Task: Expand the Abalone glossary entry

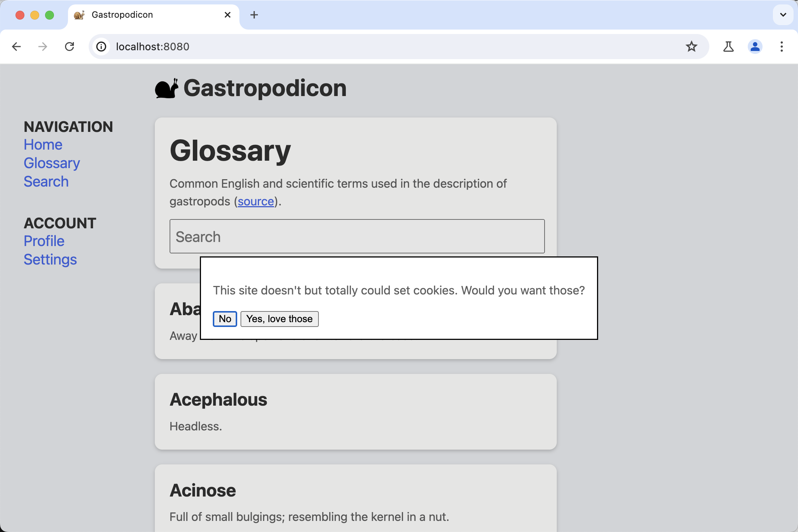Action: pyautogui.click(x=184, y=309)
